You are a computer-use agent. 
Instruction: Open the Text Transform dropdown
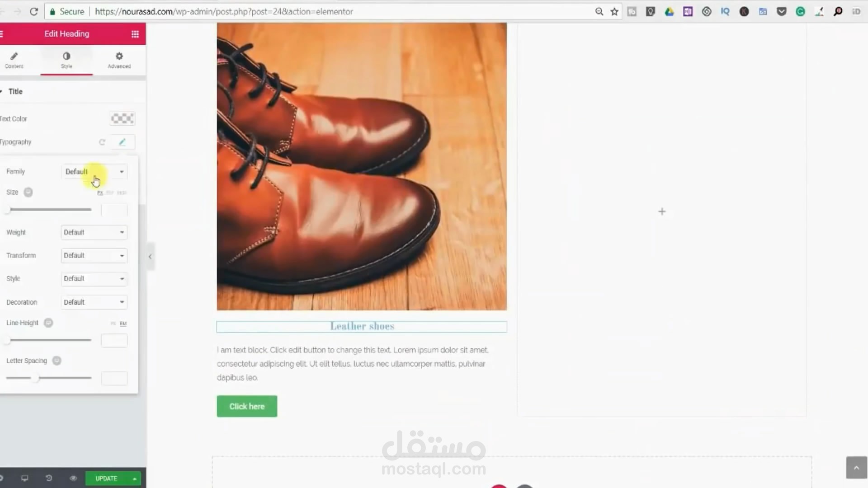point(94,255)
